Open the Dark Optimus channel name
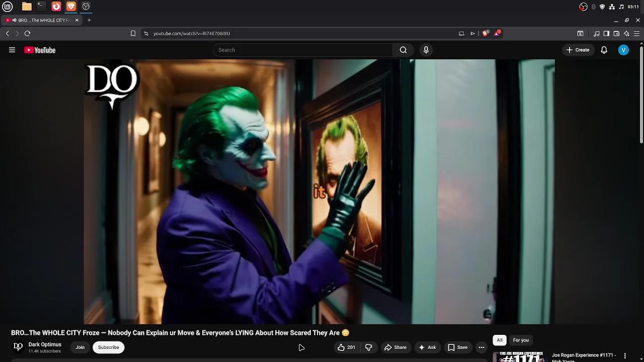644x362 pixels. tap(45, 344)
